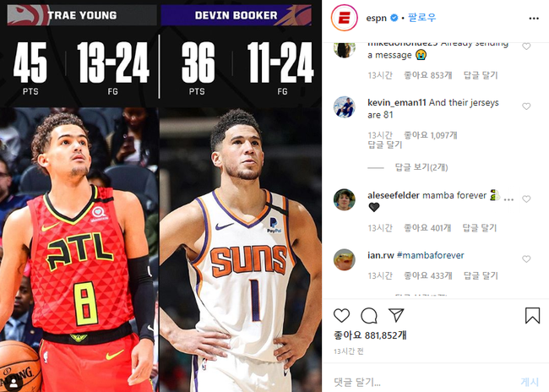The height and width of the screenshot is (392, 549).
Task: Click the 게시 post comment button
Action: [530, 382]
